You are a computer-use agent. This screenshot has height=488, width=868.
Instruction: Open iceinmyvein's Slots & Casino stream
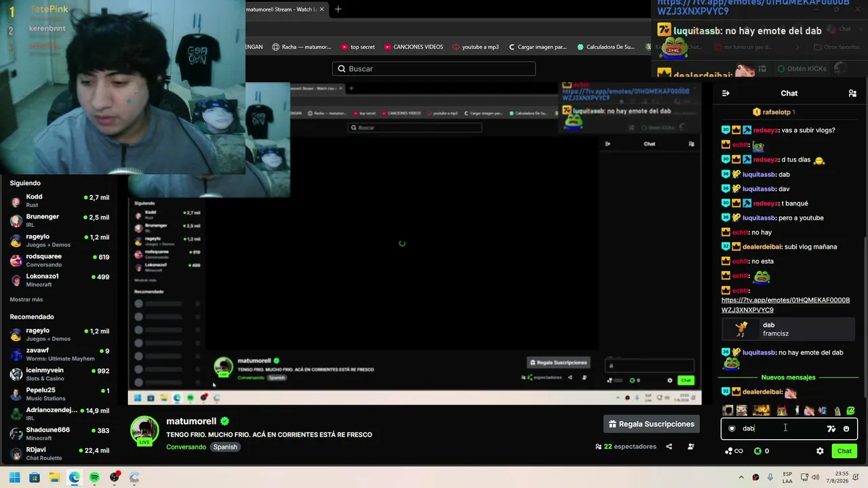click(60, 374)
